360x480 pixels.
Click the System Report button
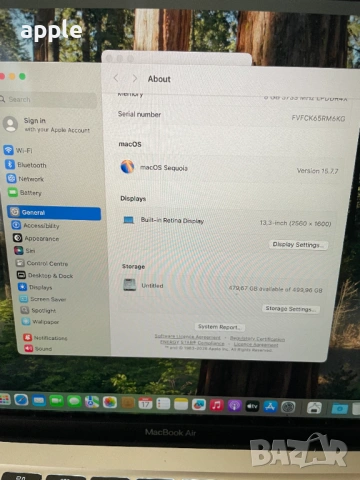tap(219, 327)
